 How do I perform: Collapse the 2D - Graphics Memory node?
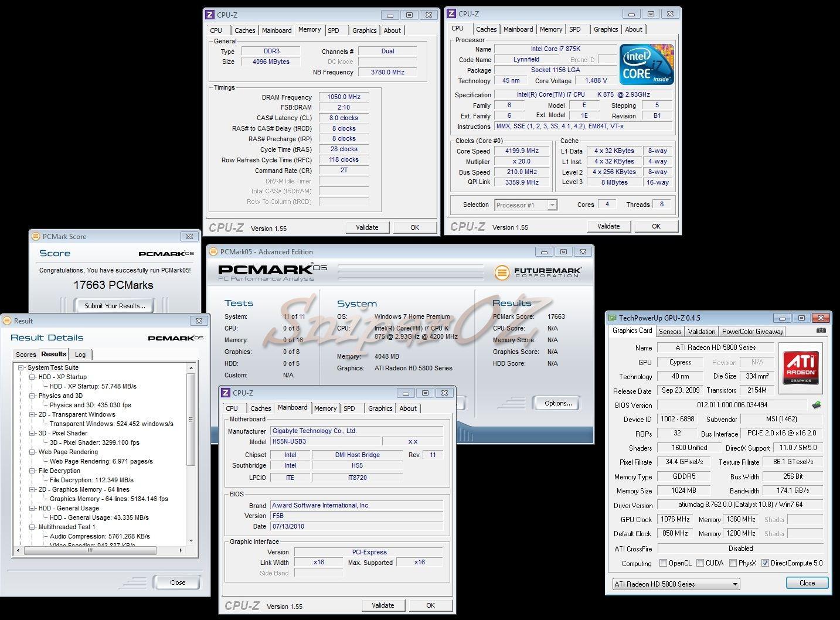pyautogui.click(x=32, y=490)
